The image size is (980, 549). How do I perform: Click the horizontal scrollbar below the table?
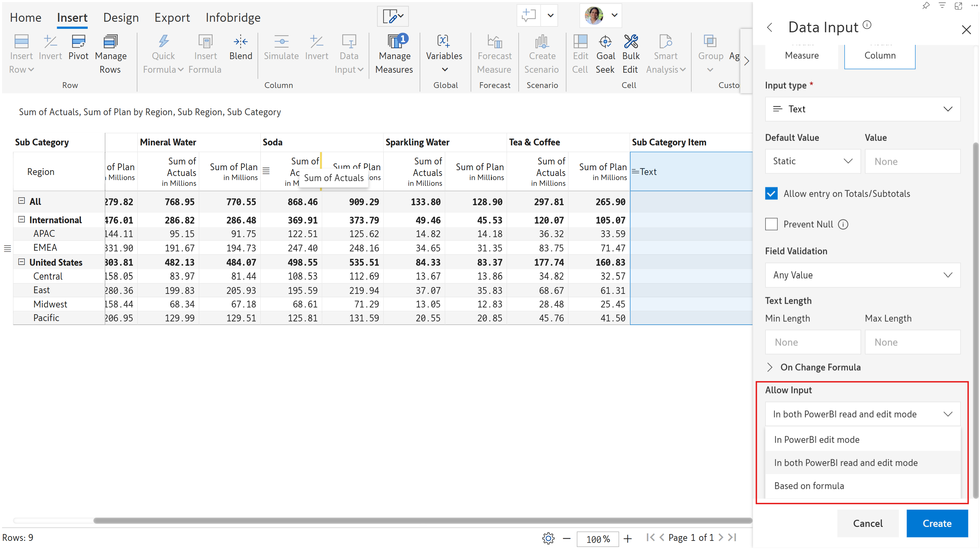pyautogui.click(x=422, y=520)
